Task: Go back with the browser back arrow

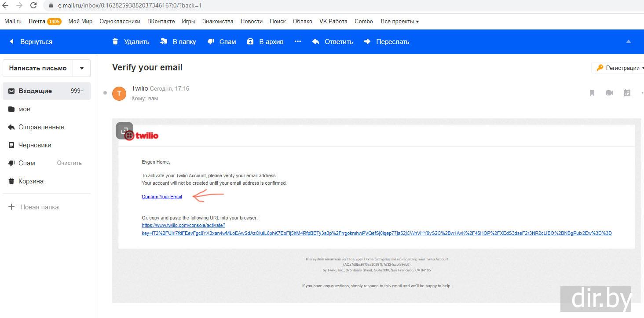Action: pyautogui.click(x=6, y=6)
